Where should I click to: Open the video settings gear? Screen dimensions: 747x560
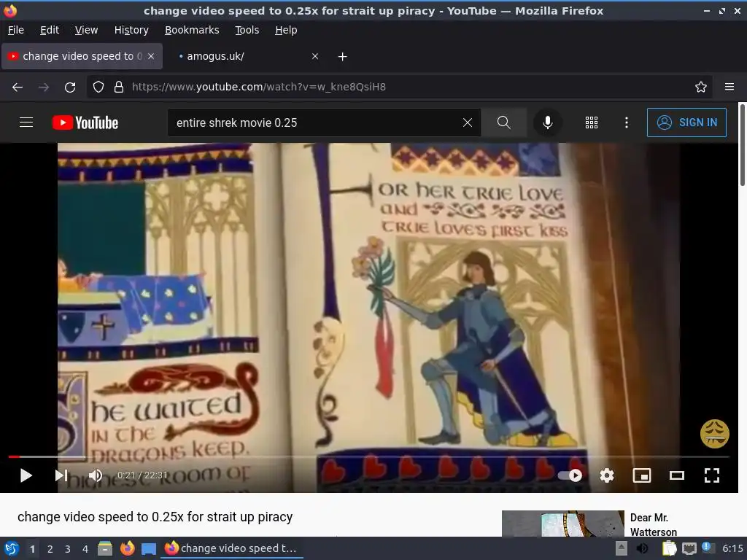[x=606, y=475]
